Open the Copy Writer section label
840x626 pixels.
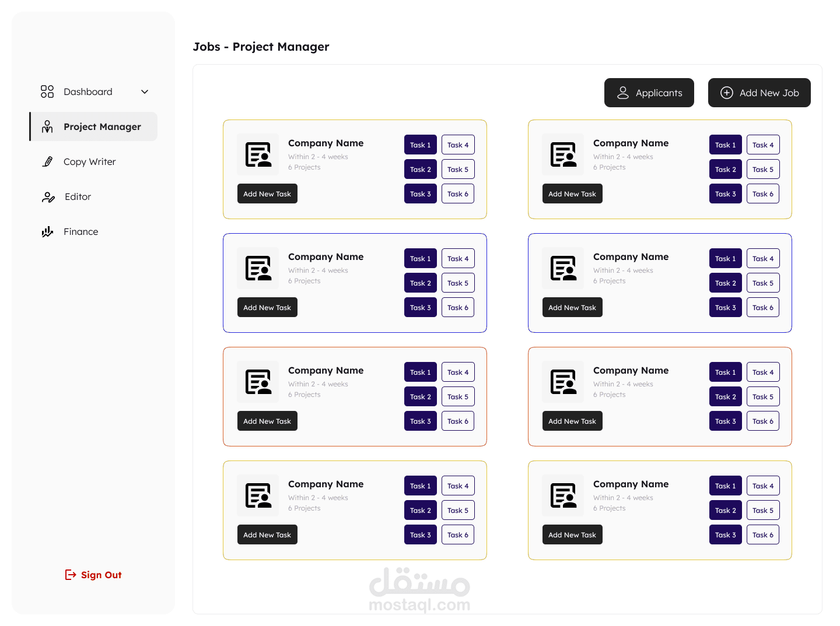90,161
